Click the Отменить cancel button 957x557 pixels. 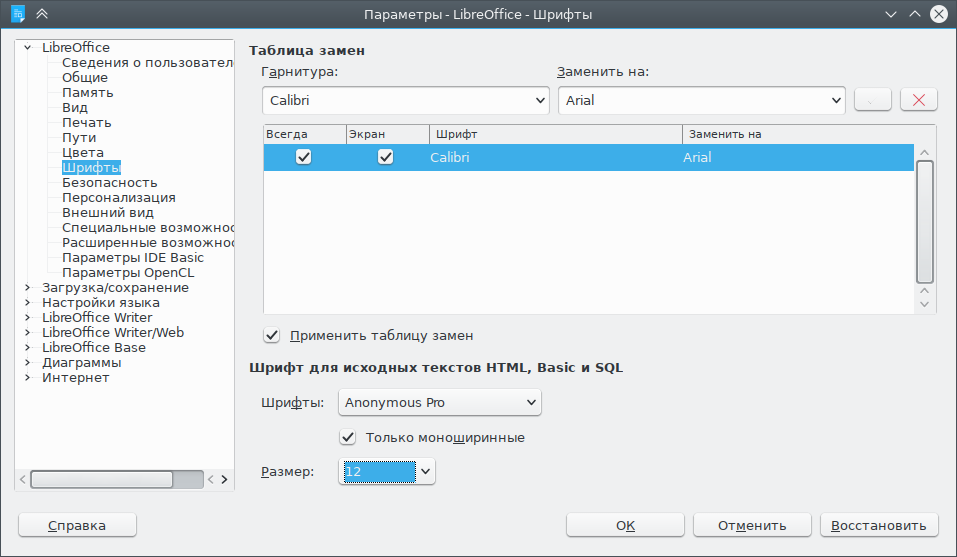(752, 525)
